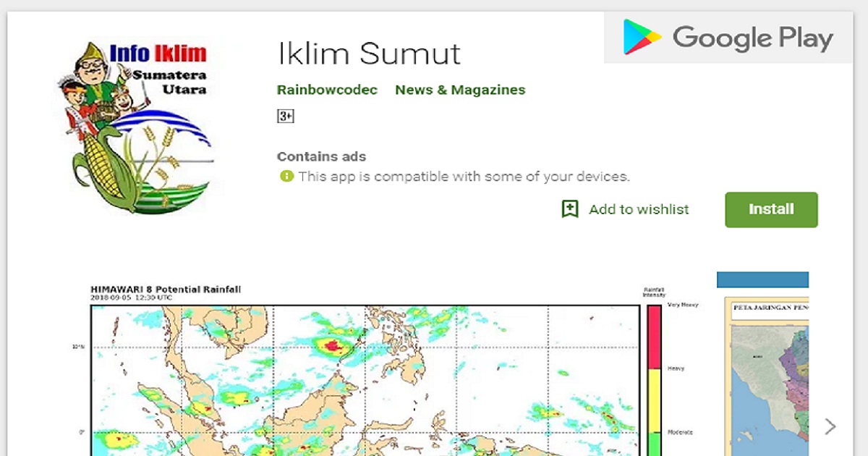The width and height of the screenshot is (868, 456).
Task: Click the yellow Heavy rainfall legend color
Action: point(654,401)
